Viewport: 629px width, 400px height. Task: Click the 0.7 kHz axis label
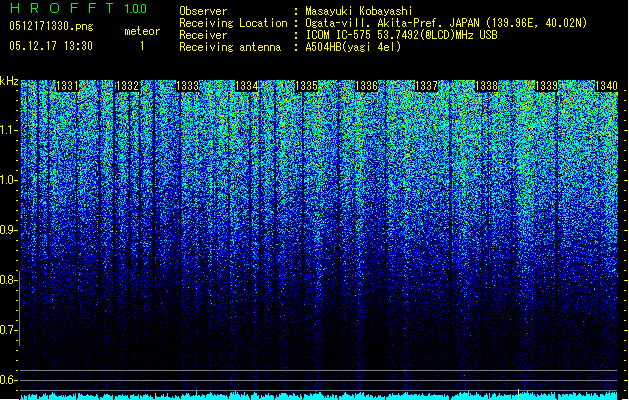[x=9, y=330]
